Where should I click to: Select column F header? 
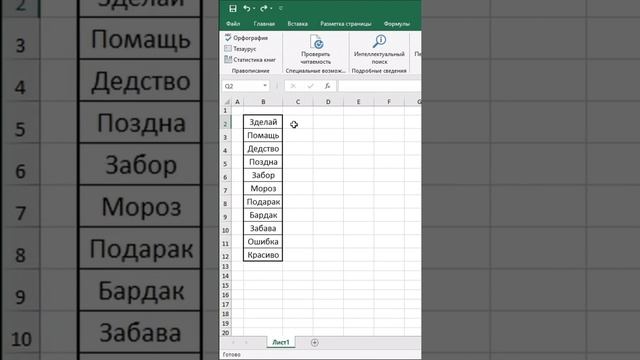[389, 102]
